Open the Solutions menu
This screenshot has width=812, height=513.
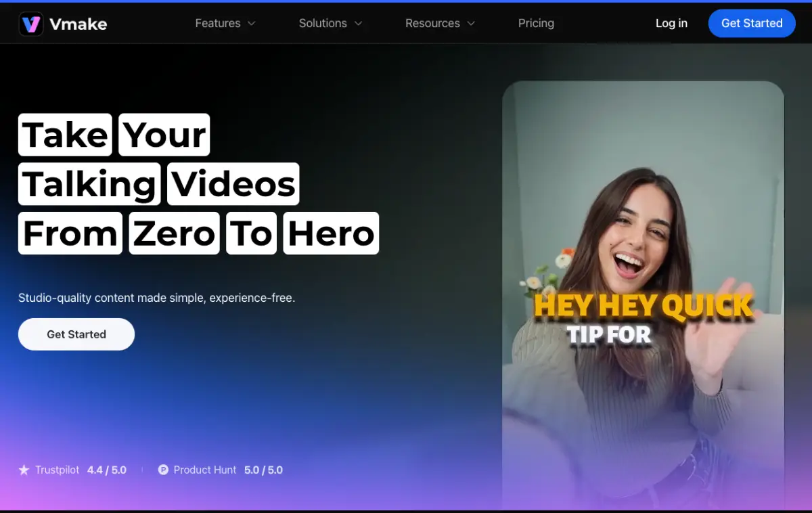tap(323, 23)
